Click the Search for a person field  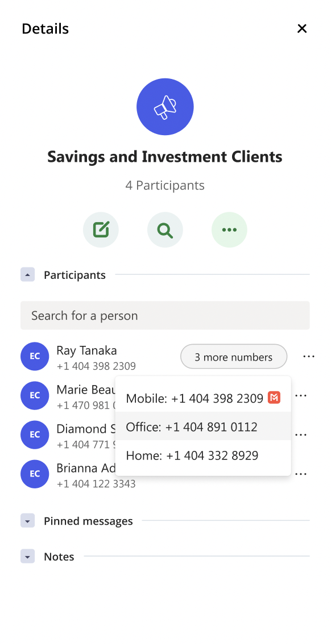[x=165, y=315]
